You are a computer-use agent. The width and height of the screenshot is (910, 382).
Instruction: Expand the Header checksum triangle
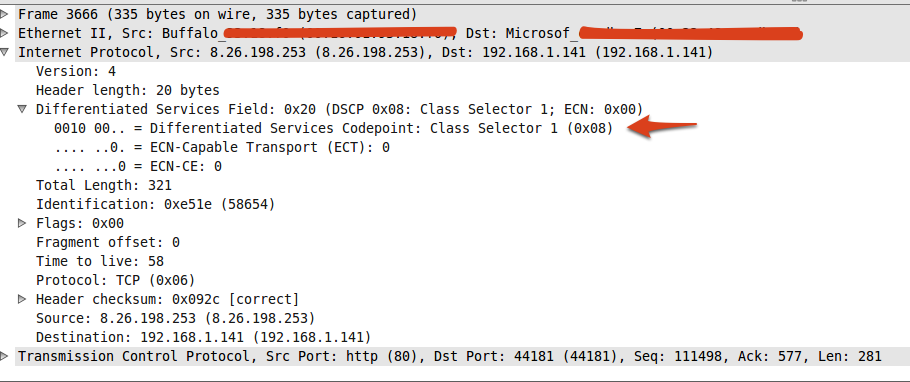tap(22, 299)
